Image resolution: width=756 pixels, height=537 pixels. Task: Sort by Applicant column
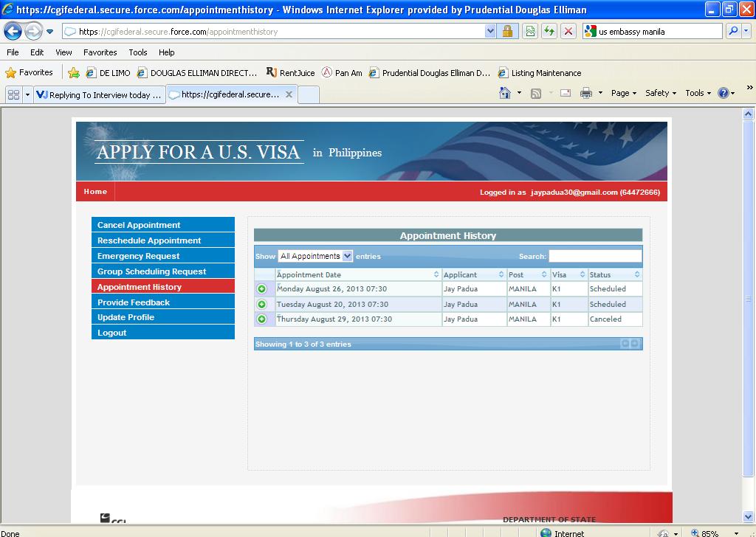click(x=474, y=274)
